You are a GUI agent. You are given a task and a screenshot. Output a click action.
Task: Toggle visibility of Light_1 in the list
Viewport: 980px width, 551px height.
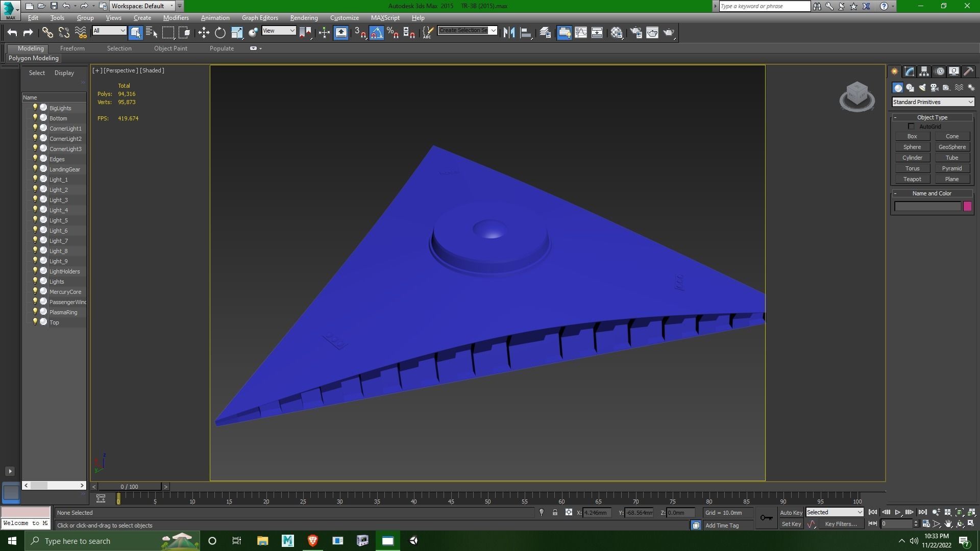(35, 179)
